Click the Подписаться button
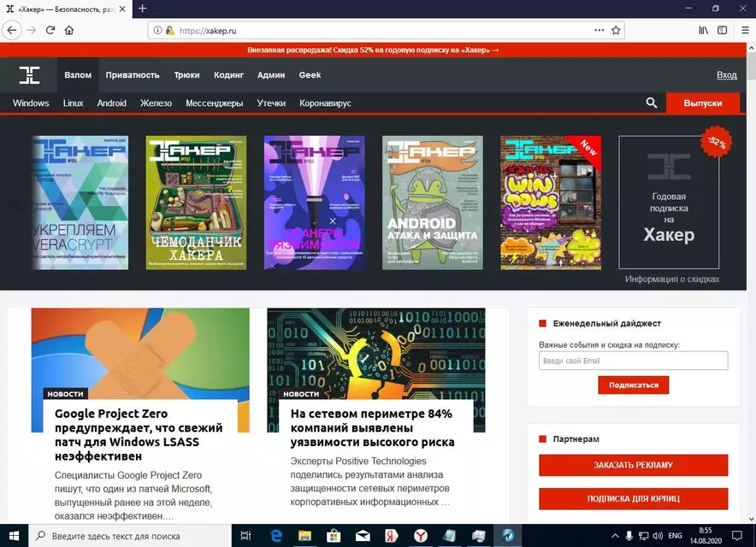This screenshot has width=756, height=547. [x=633, y=385]
